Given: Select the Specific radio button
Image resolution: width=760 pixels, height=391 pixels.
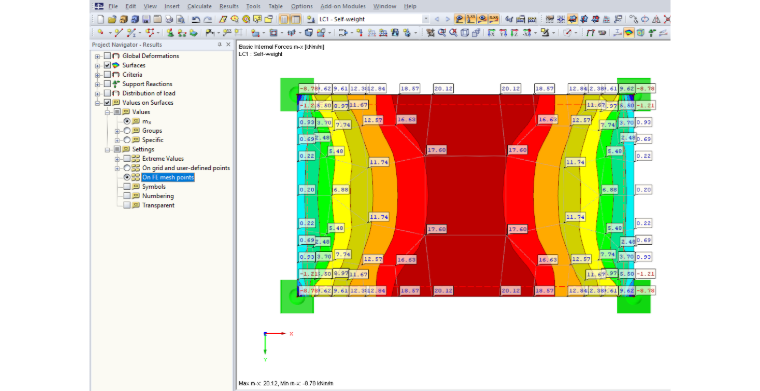Looking at the screenshot, I should (127, 140).
